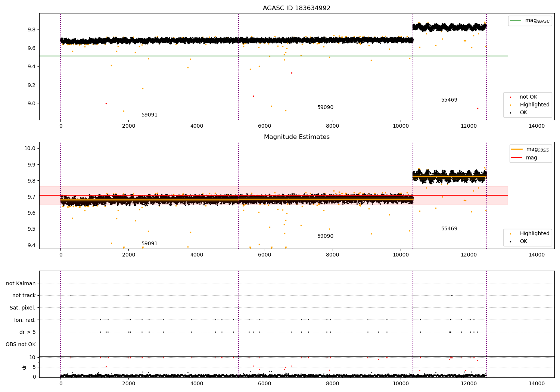Click the OK legend entry in top plot
Viewport: 560px width, 392px height.
click(x=518, y=112)
